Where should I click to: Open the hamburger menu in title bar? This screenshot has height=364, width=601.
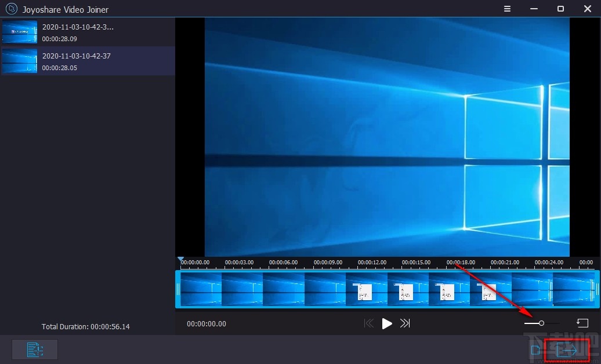pos(507,9)
